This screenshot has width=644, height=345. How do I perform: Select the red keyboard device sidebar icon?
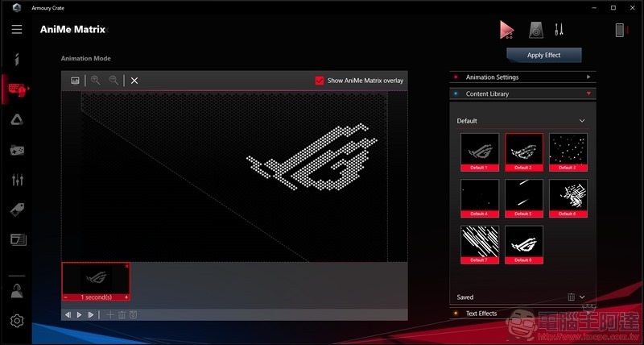pyautogui.click(x=17, y=89)
